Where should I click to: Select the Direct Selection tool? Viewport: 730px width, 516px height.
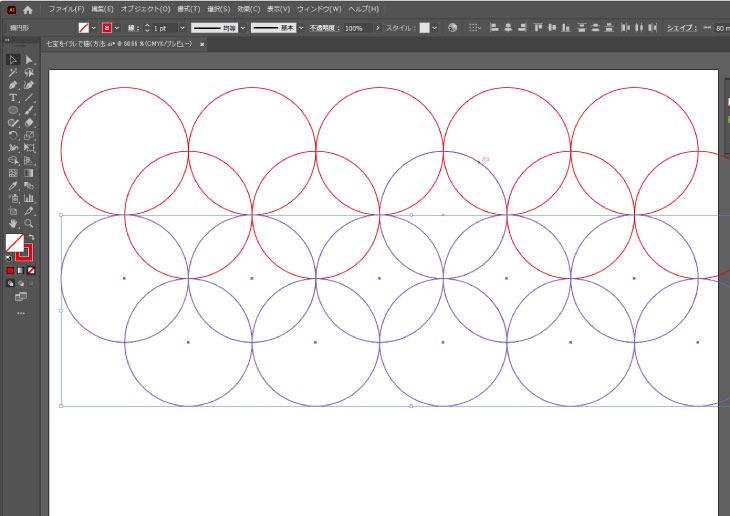point(29,60)
